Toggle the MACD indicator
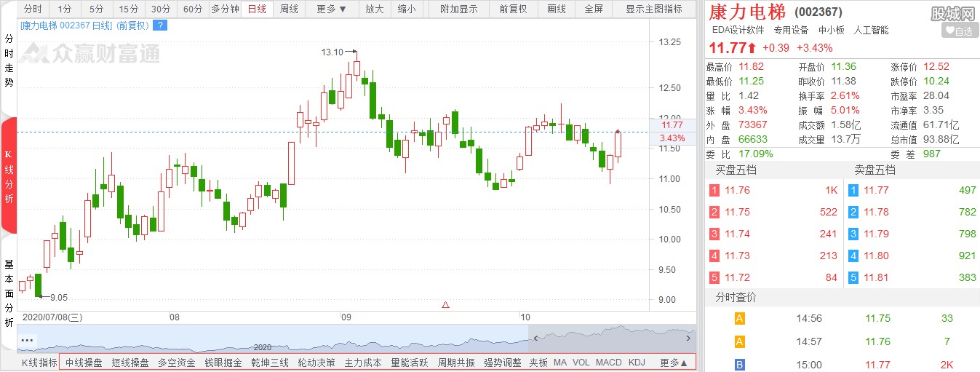The height and width of the screenshot is (372, 980). point(609,363)
